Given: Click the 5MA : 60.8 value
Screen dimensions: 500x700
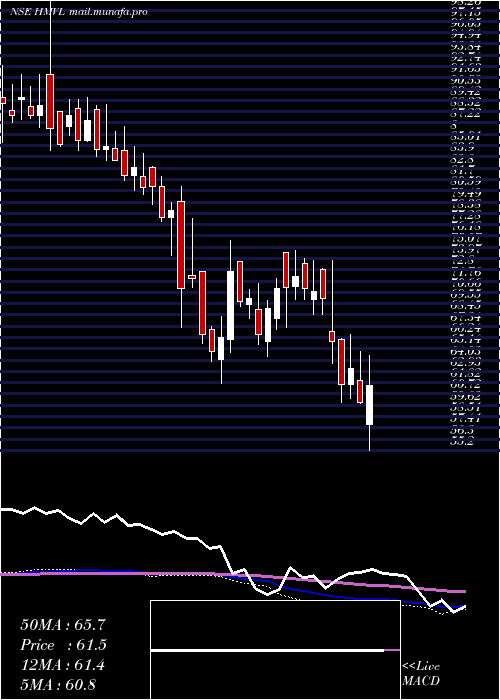Looking at the screenshot, I should pyautogui.click(x=58, y=684).
